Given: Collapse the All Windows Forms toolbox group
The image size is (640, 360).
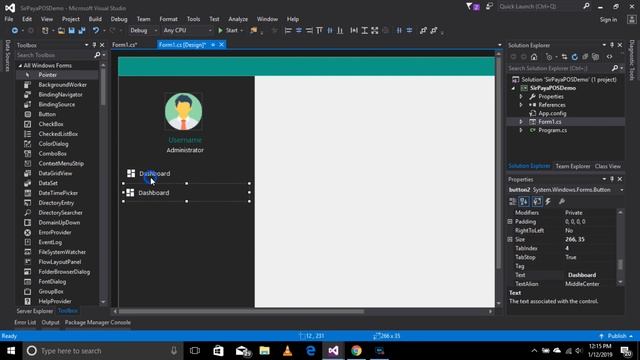Looking at the screenshot, I should pyautogui.click(x=20, y=66).
